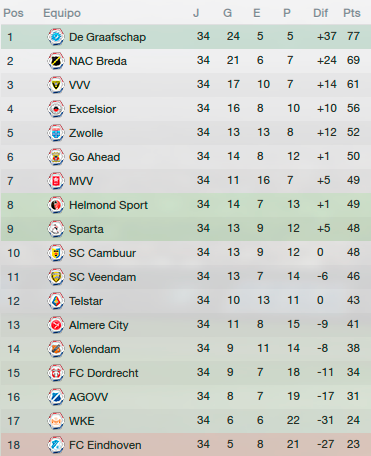371x456 pixels.
Task: Open the SC Cambuur team link
Action: [102, 253]
